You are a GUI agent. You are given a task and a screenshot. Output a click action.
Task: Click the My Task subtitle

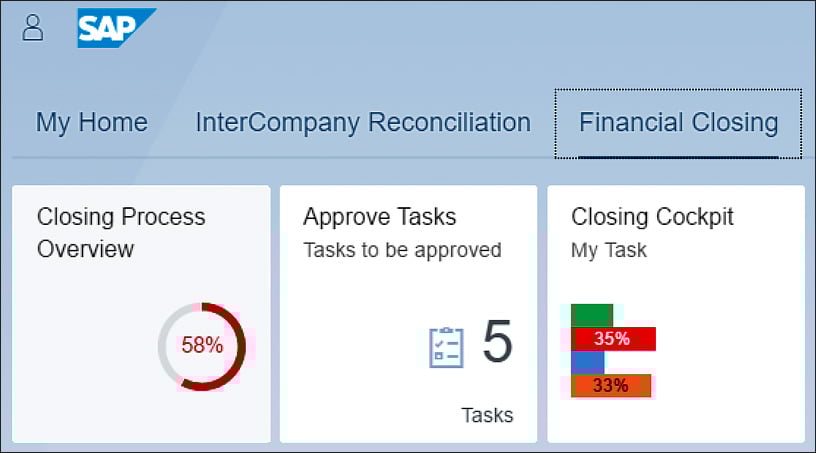[609, 250]
